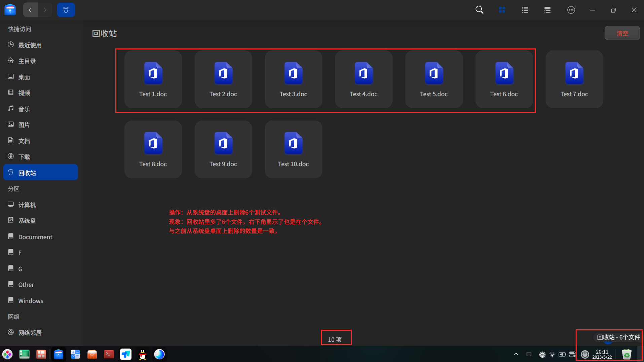The image size is (644, 362).
Task: Click the 清空 button to empty trash
Action: click(x=622, y=33)
